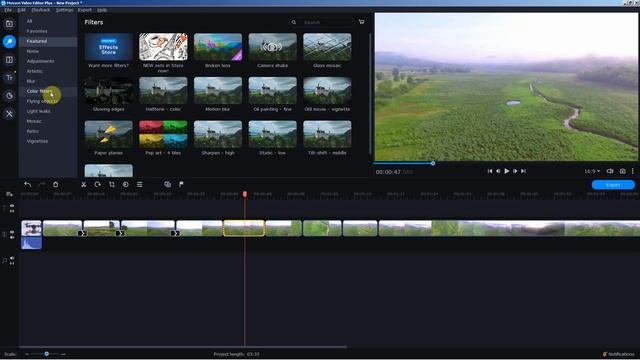Screen dimensions: 640x360
Task: Select the All filter category
Action: (29, 21)
